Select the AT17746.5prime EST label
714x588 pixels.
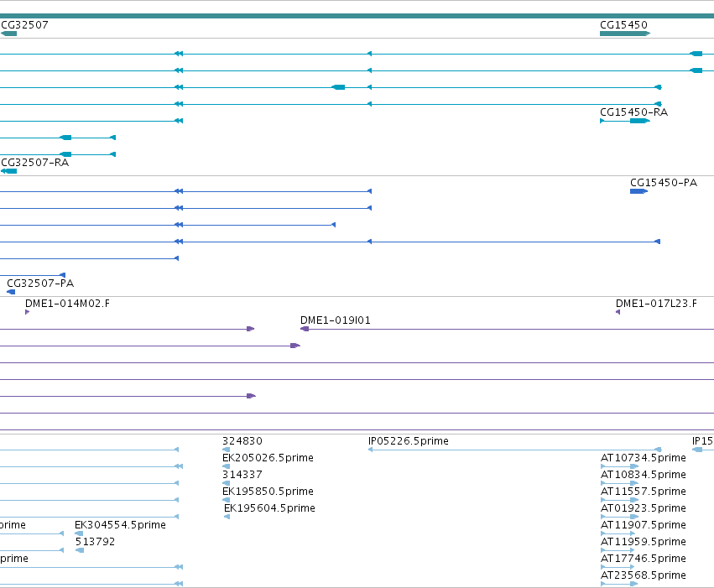[x=644, y=559]
